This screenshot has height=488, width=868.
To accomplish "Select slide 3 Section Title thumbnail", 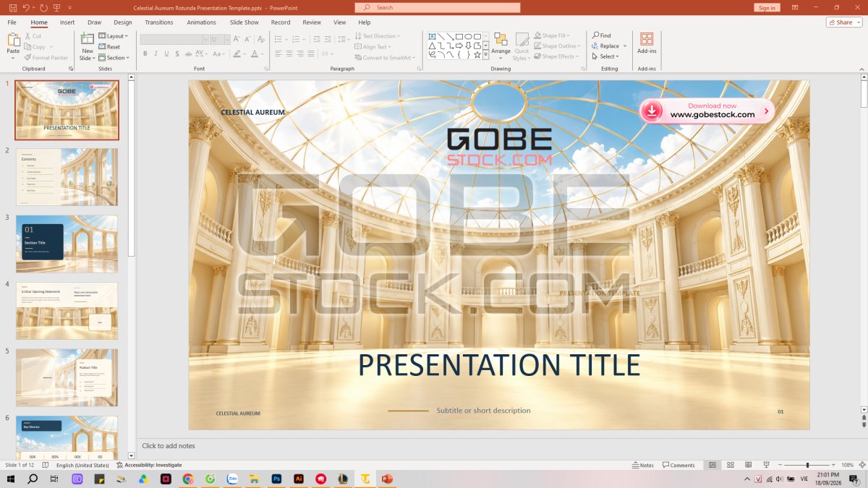I will [67, 244].
